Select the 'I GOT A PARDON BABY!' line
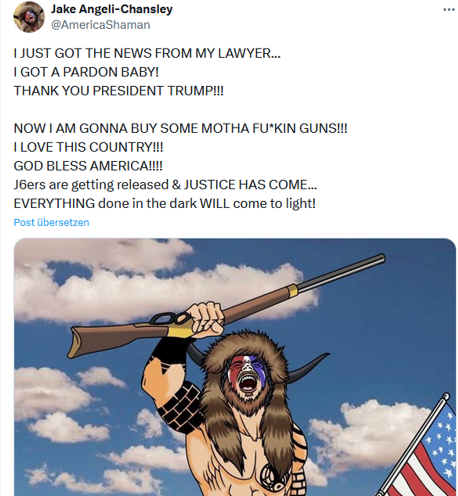458x496 pixels. point(86,72)
